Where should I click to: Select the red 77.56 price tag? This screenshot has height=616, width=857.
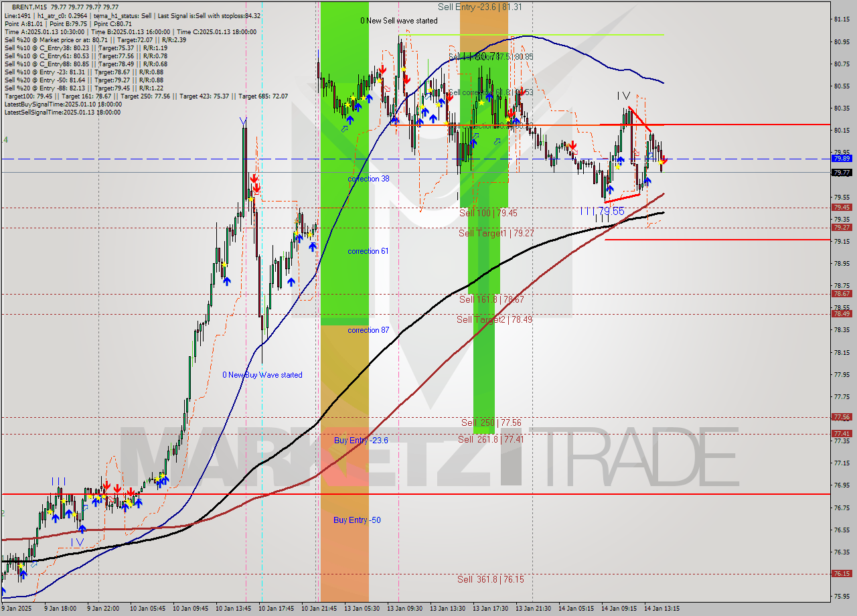tap(842, 417)
